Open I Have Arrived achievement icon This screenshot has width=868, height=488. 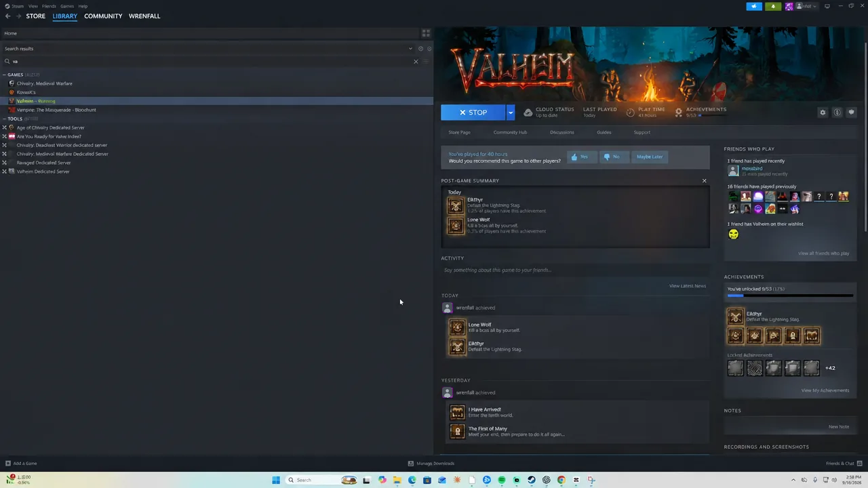[x=458, y=412]
